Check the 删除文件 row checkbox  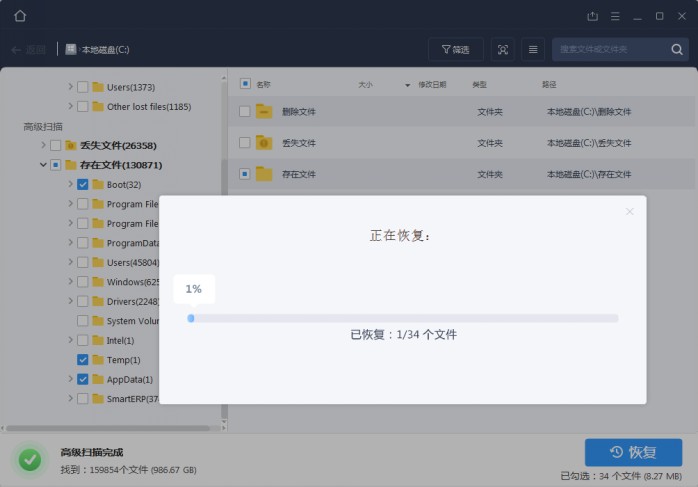point(245,112)
